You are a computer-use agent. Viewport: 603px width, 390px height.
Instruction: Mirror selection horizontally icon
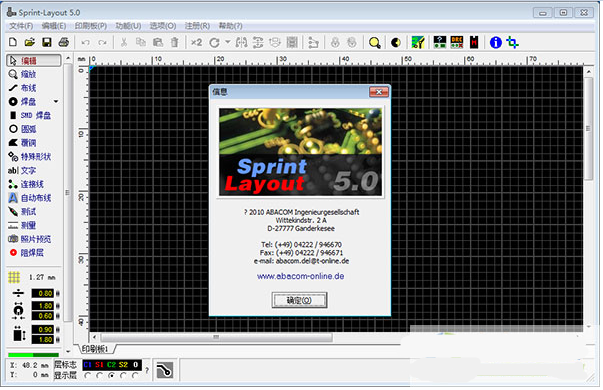[x=241, y=42]
